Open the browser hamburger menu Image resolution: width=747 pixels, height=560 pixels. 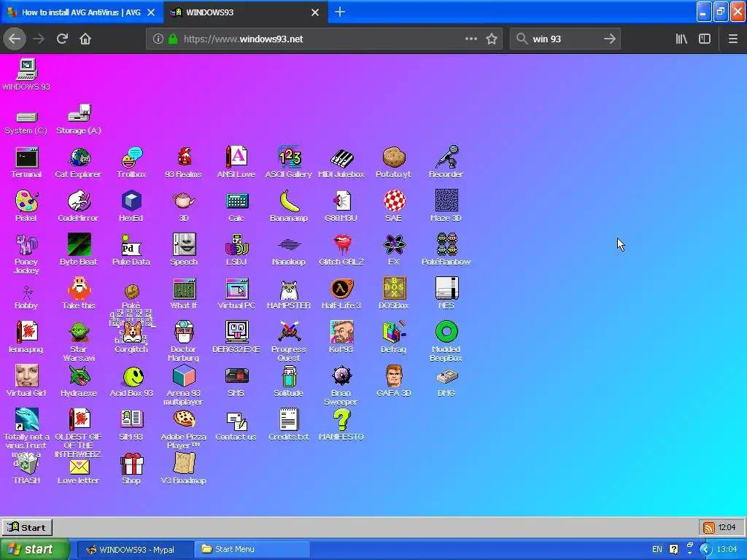click(732, 39)
